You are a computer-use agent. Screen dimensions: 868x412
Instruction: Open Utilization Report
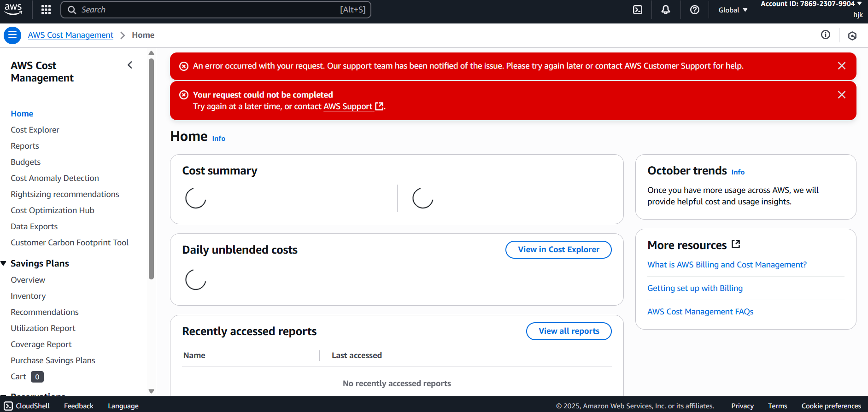(x=43, y=328)
